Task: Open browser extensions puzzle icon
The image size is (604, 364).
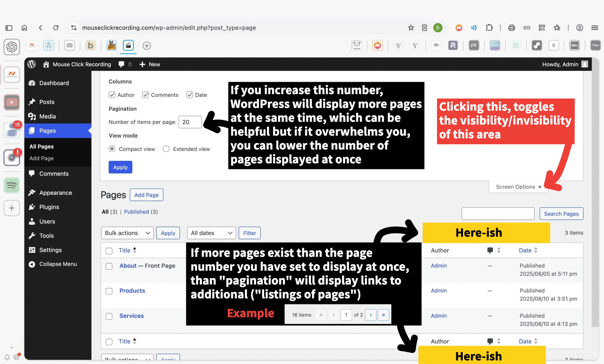Action: pyautogui.click(x=489, y=28)
